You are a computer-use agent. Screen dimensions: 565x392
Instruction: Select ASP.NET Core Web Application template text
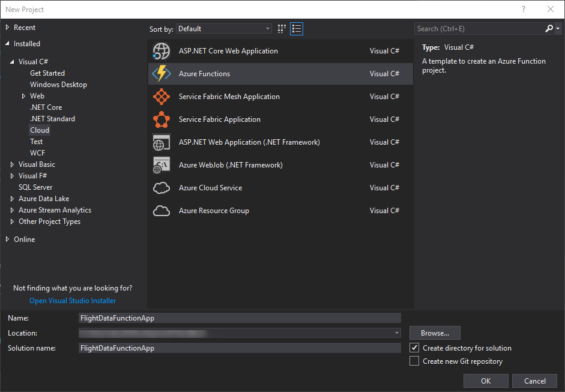228,51
